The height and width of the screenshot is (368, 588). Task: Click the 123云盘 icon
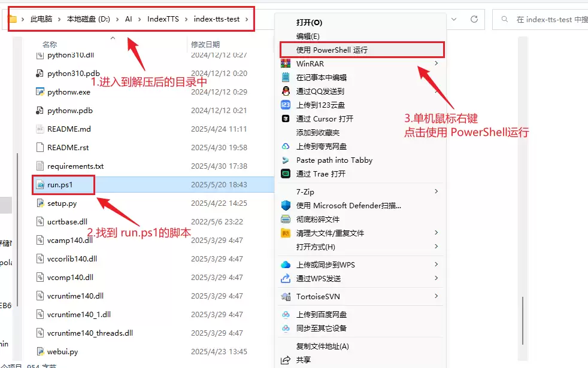[x=286, y=105]
